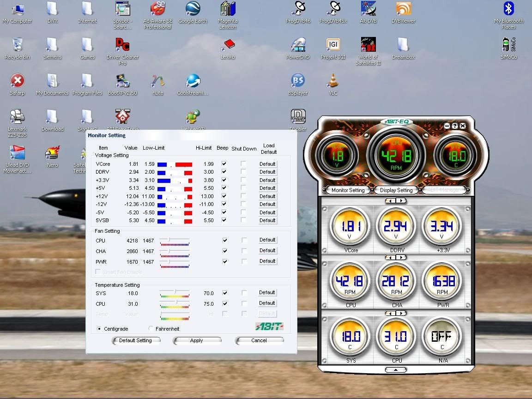The height and width of the screenshot is (399, 532).
Task: Click the left arrow above the fan gauges
Action: click(x=391, y=258)
